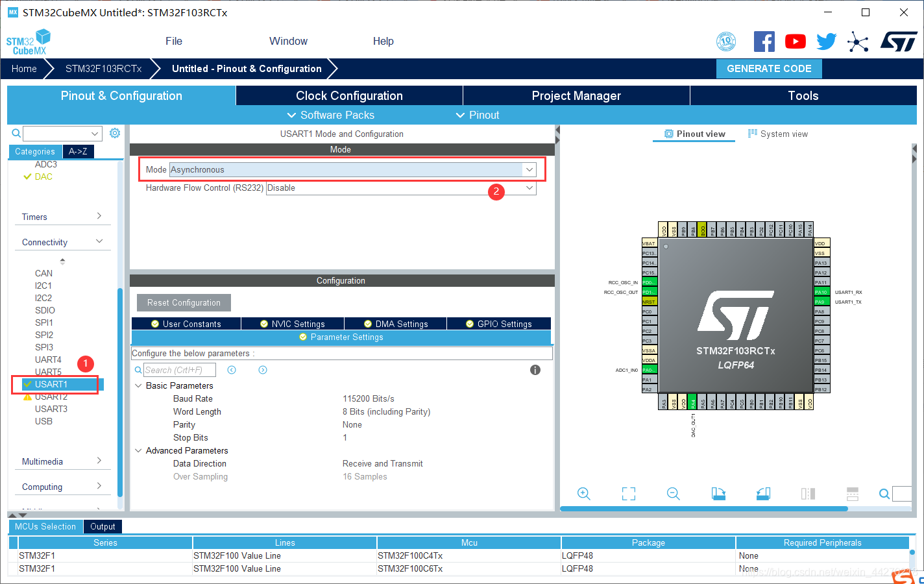Switch to Project Manager tab
Image resolution: width=924 pixels, height=584 pixels.
click(x=576, y=95)
